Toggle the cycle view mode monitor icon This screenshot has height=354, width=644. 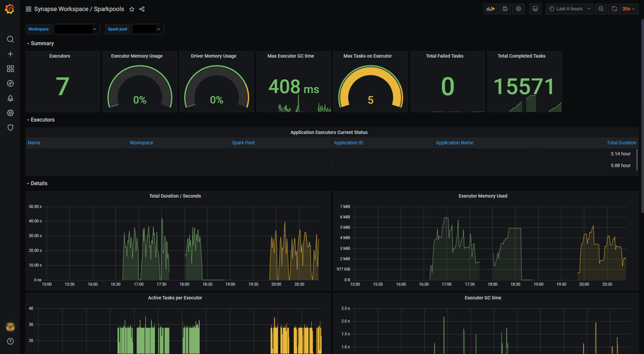pyautogui.click(x=535, y=9)
